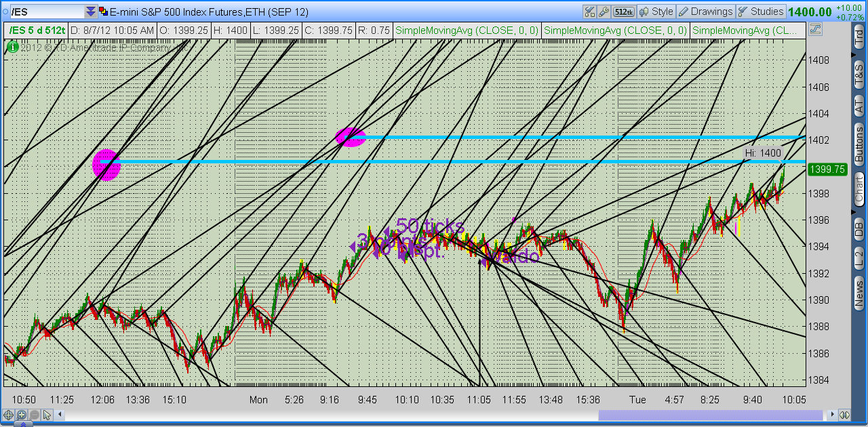This screenshot has height=427, width=868.
Task: Click the +0.72% percent change value
Action: [849, 17]
